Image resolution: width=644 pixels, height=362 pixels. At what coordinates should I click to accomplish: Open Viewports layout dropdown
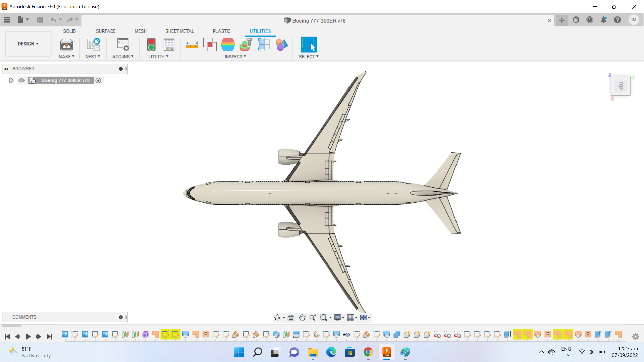click(x=365, y=318)
